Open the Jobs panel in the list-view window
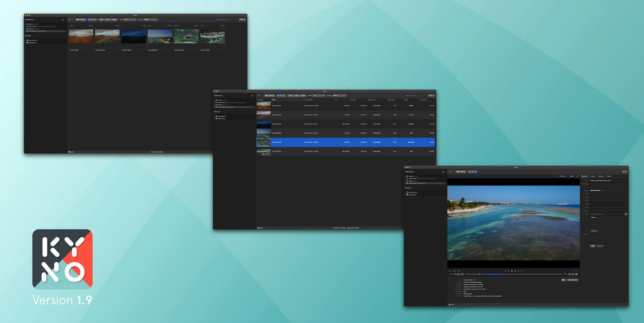This screenshot has width=644, height=323. tap(260, 228)
